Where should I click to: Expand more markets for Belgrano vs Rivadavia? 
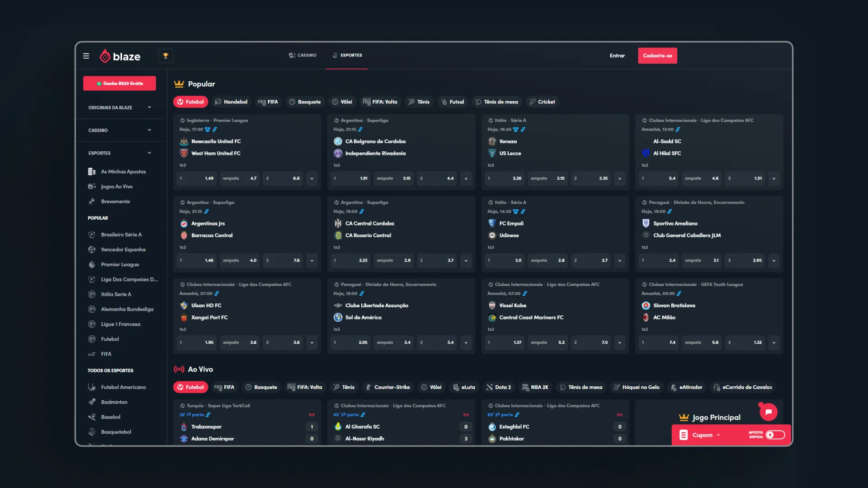click(466, 178)
